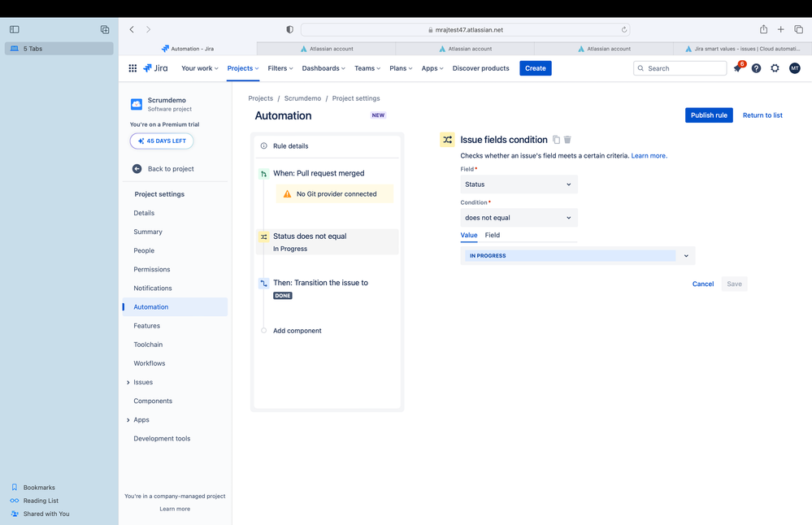Open the Filters menu
812x525 pixels.
point(280,68)
